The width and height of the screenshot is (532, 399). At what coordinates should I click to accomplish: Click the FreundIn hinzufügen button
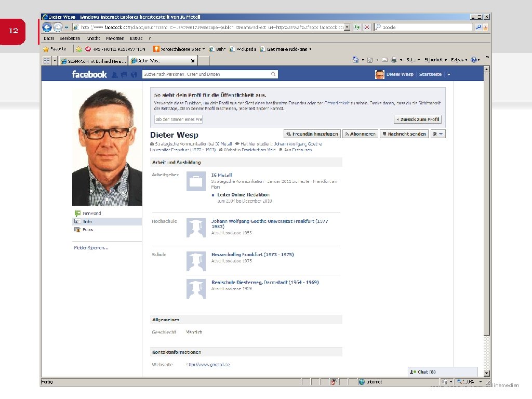[x=312, y=134]
